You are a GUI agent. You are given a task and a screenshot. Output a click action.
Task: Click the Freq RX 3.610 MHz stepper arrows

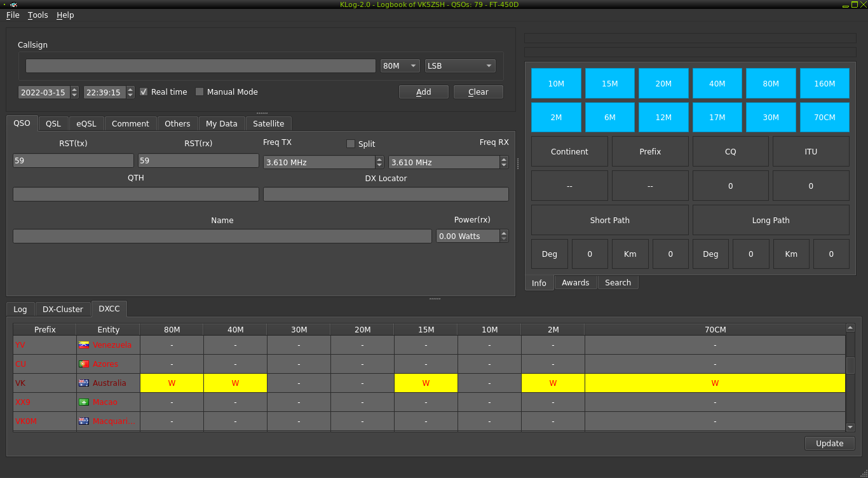[504, 162]
